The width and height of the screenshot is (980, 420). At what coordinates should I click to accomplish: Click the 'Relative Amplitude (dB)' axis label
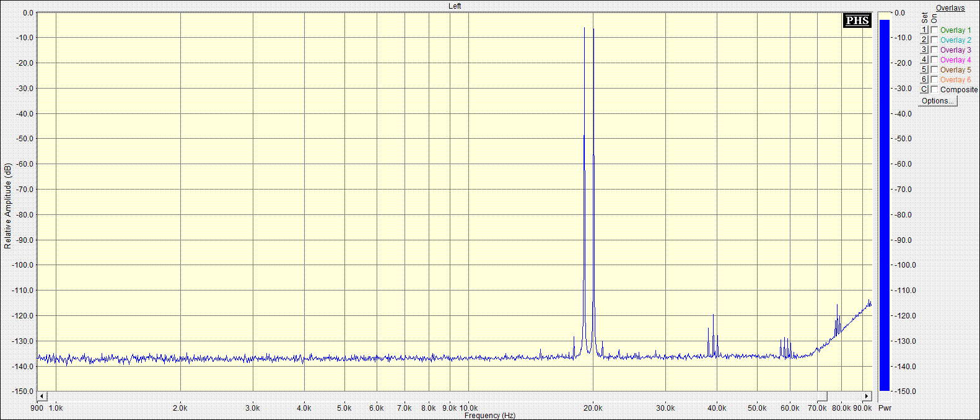7,206
